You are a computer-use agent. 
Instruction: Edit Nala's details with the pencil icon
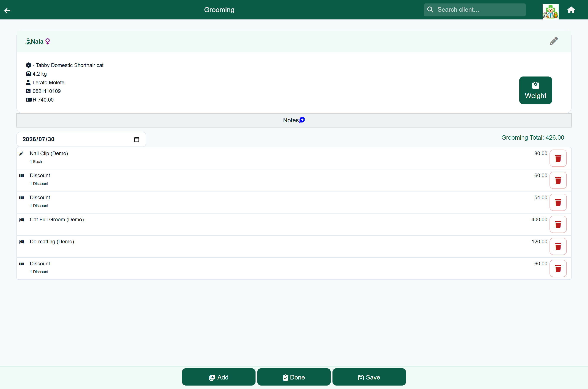tap(553, 41)
